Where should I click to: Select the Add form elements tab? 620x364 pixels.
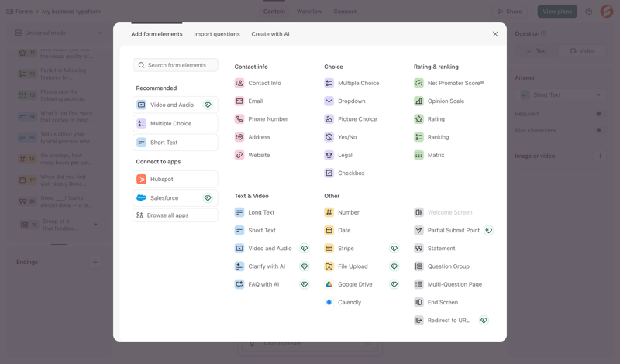click(157, 34)
